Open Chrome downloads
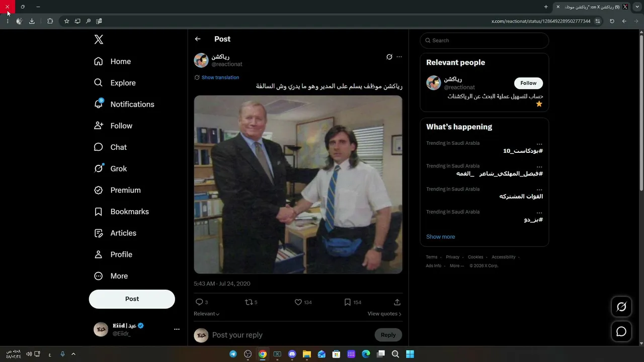Screen dimensions: 644x362 pos(32,21)
